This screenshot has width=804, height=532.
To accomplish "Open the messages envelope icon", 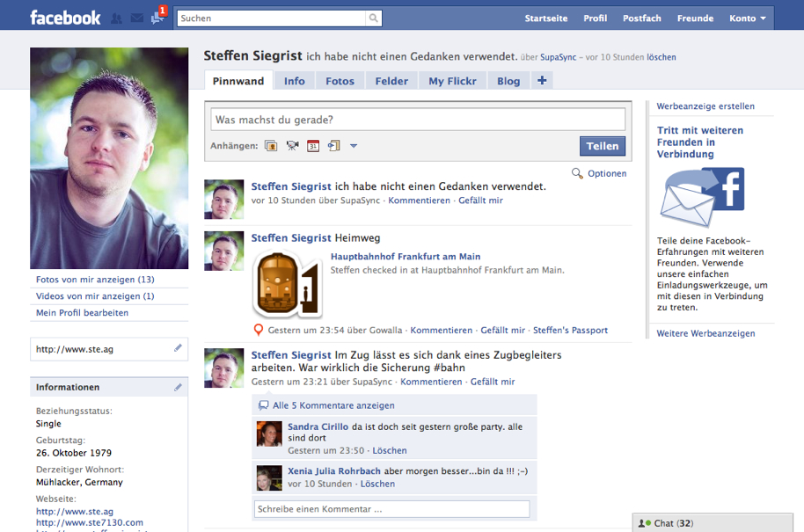I will click(136, 18).
